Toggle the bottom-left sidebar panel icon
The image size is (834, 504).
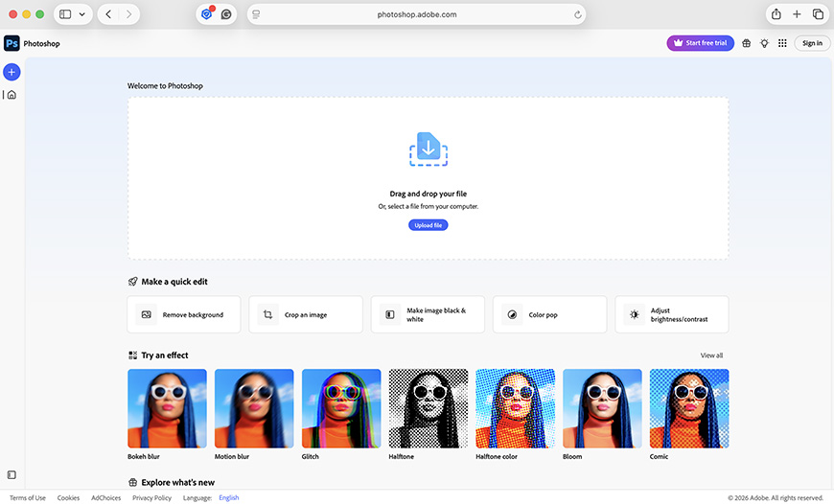[12, 474]
